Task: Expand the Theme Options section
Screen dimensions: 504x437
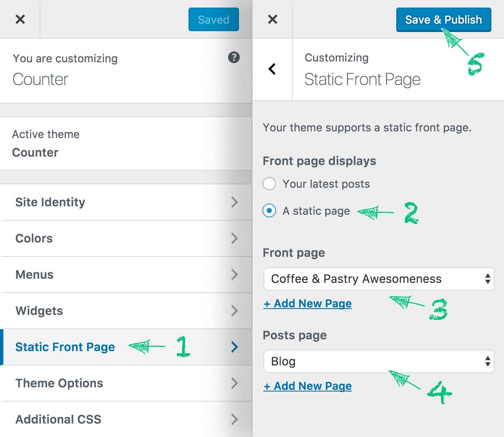Action: pos(126,383)
